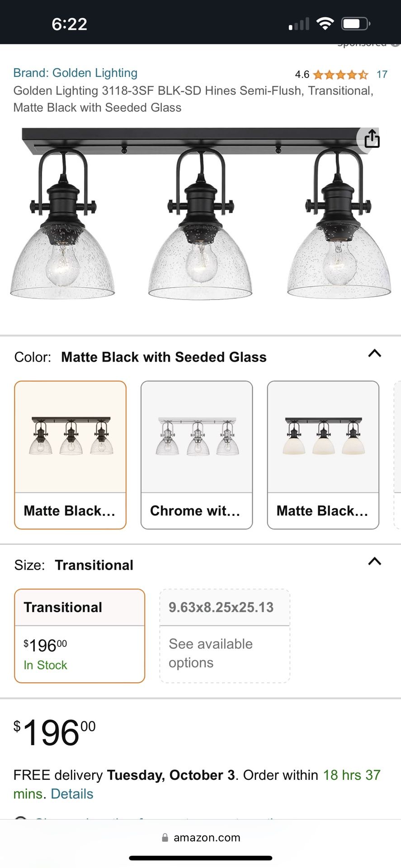The image size is (401, 868).
Task: Open the Brand: Golden Lighting link
Action: pos(75,73)
